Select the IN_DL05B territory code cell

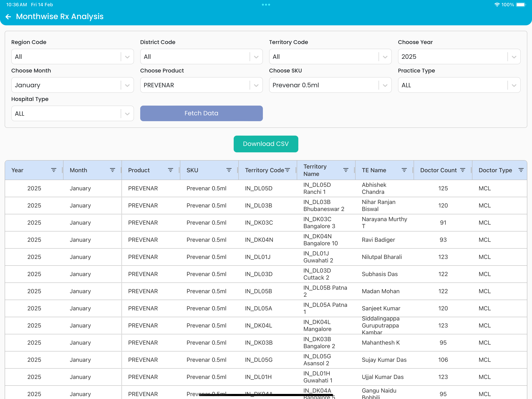coord(259,291)
